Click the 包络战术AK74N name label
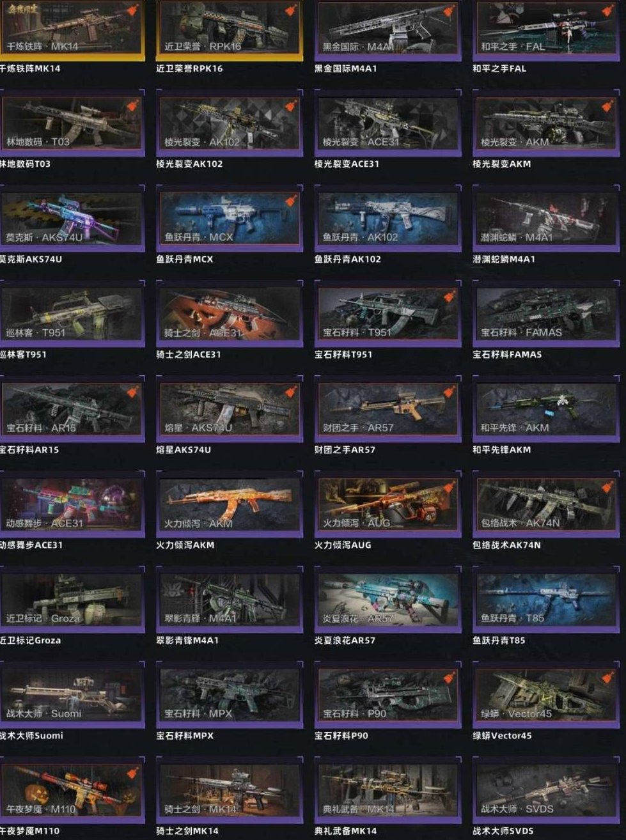Screen dimensions: 626x840 (x=506, y=545)
